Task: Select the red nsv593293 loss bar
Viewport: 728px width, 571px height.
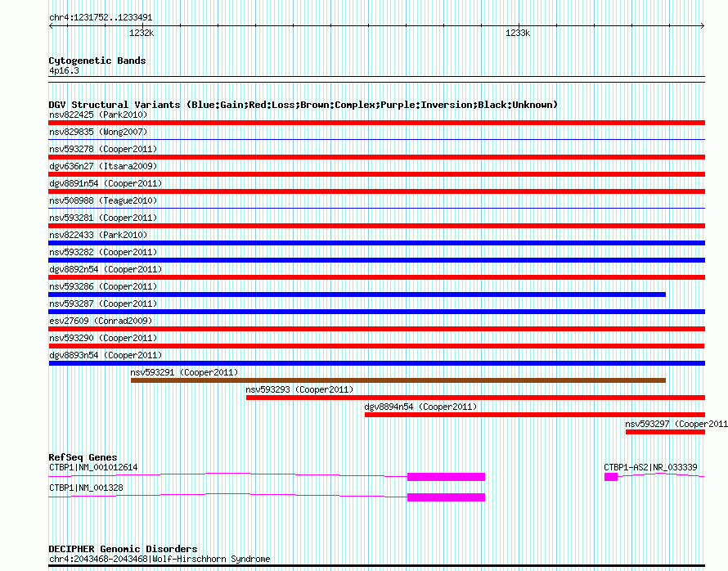Action: point(475,398)
